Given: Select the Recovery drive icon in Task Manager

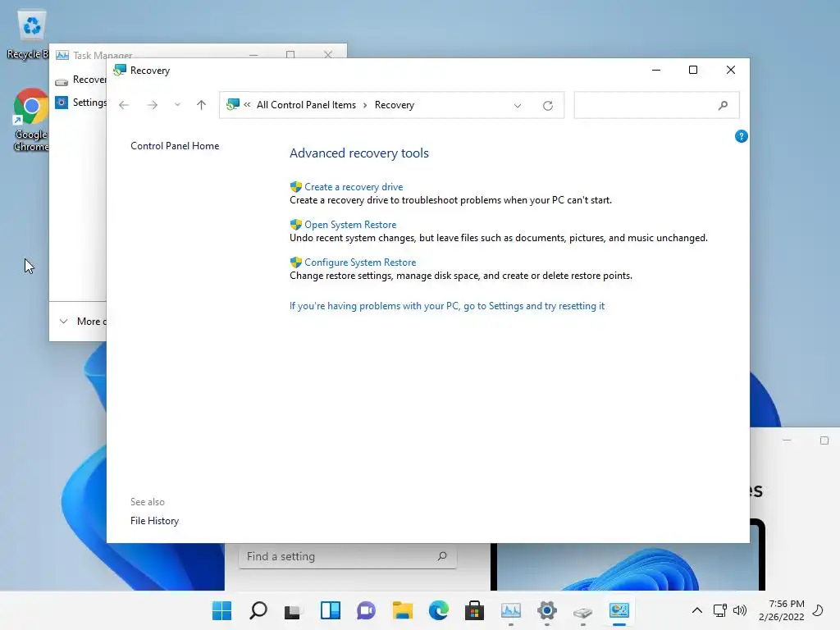Looking at the screenshot, I should pos(62,80).
